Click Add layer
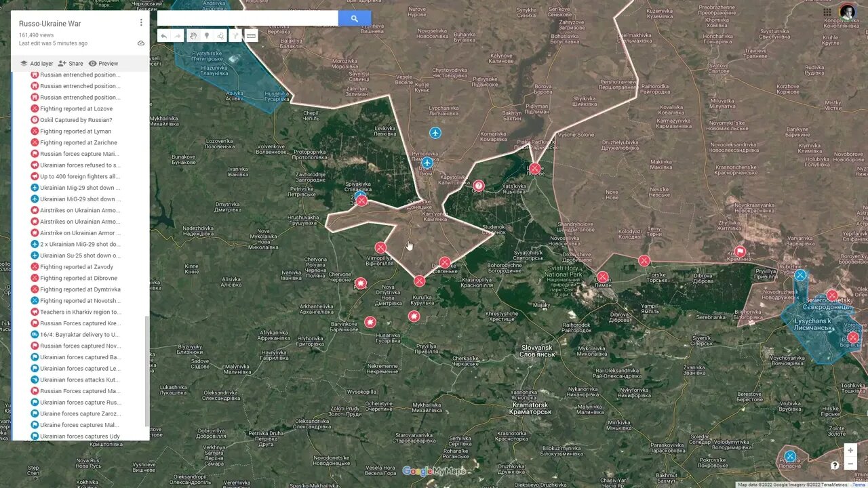This screenshot has height=488, width=868. 35,64
